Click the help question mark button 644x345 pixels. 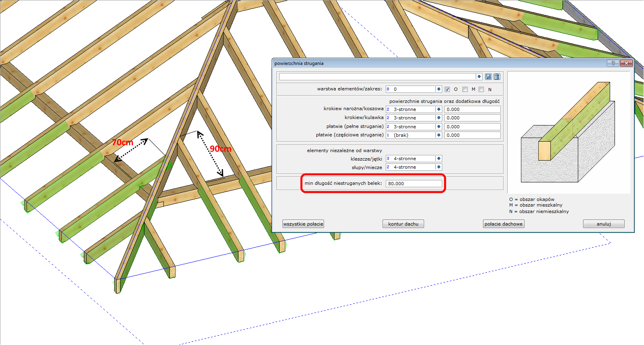[x=613, y=63]
